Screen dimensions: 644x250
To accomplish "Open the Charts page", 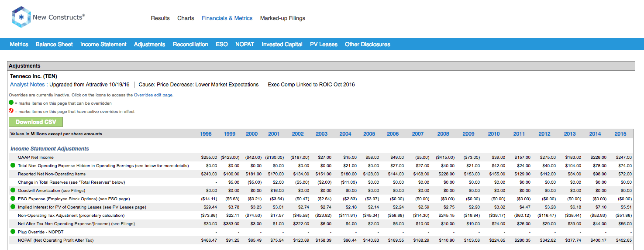I will 186,18.
